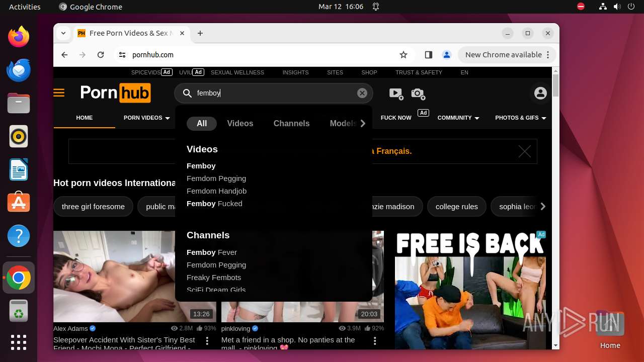View site information icon in address bar
The height and width of the screenshot is (362, 644).
click(122, 55)
